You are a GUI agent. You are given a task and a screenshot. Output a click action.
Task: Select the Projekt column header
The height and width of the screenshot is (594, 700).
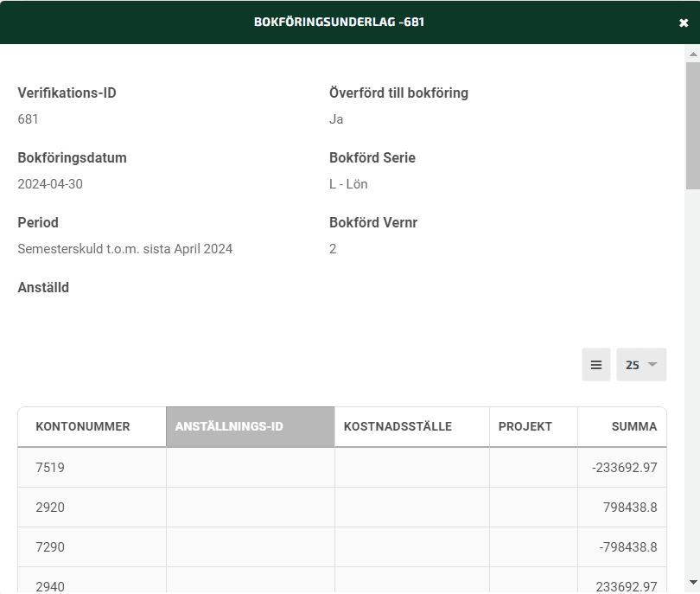click(525, 426)
